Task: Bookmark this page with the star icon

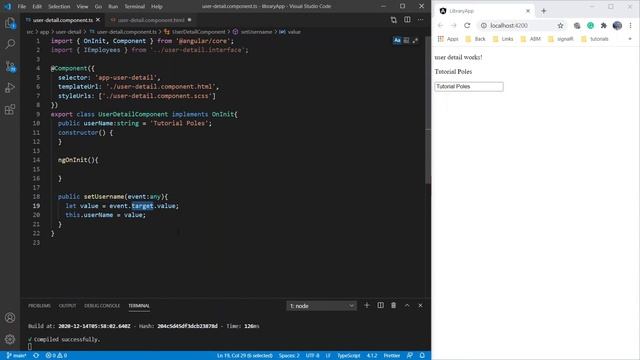Action: coord(560,26)
